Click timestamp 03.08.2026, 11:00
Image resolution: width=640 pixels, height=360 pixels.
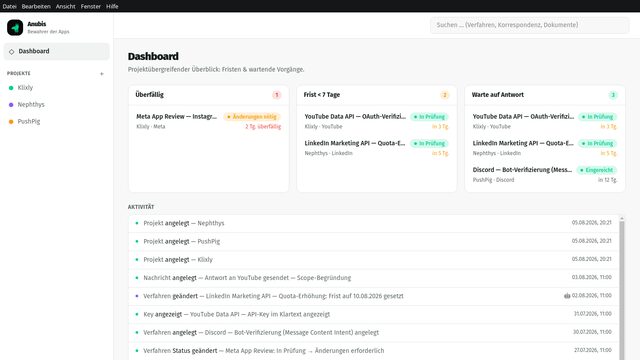[591, 278]
